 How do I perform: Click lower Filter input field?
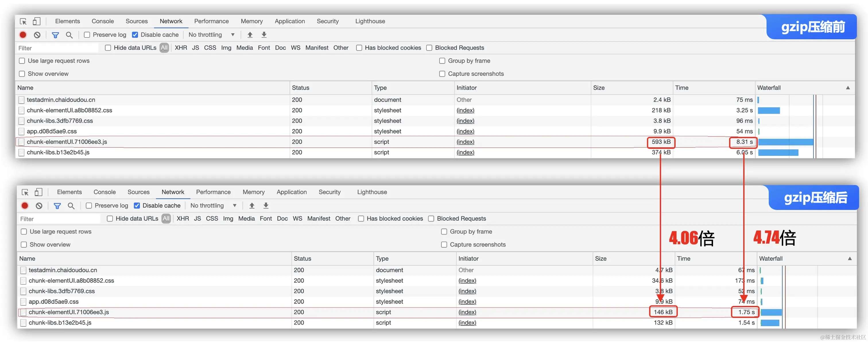point(60,219)
